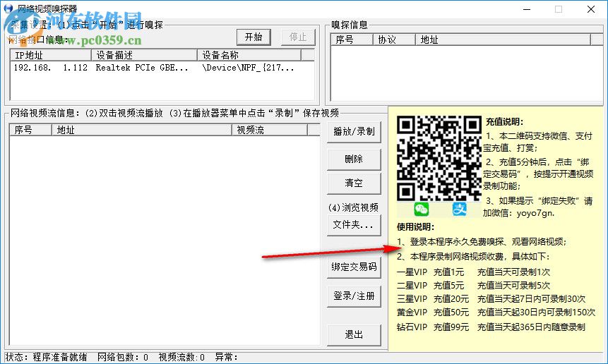608x364 pixels.
Task: Click the 使用说明: heading
Action: pyautogui.click(x=415, y=227)
